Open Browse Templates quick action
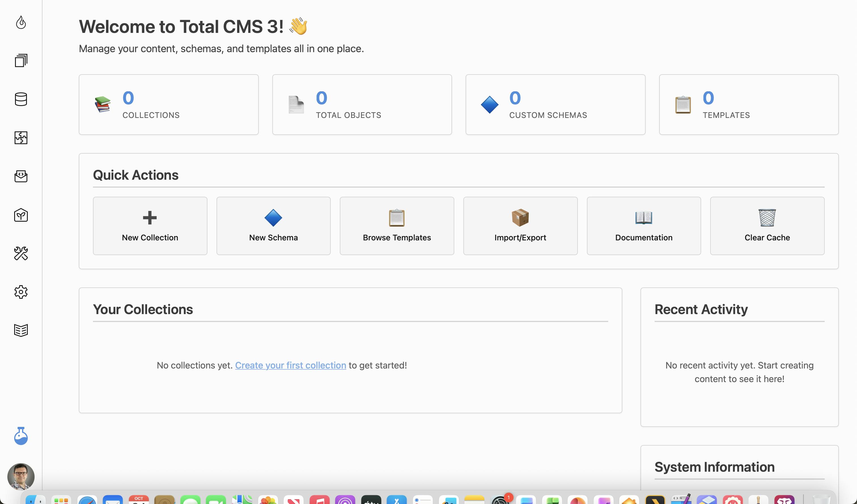The image size is (857, 504). (x=396, y=226)
